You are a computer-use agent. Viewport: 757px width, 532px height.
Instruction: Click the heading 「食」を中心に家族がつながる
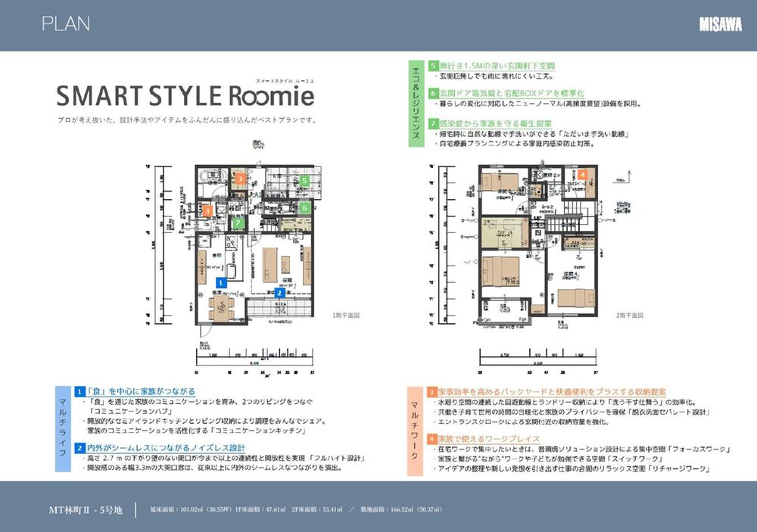pos(141,391)
